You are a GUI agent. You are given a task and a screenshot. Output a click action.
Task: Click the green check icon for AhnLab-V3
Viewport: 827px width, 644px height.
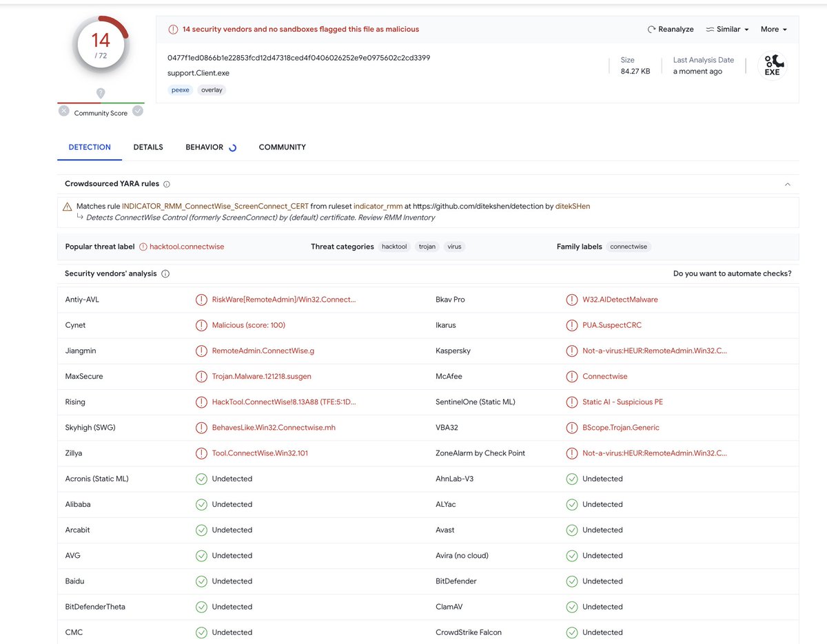click(571, 479)
